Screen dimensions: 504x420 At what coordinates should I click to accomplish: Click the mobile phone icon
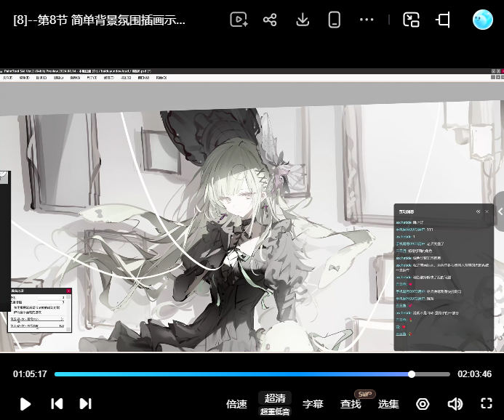(335, 20)
